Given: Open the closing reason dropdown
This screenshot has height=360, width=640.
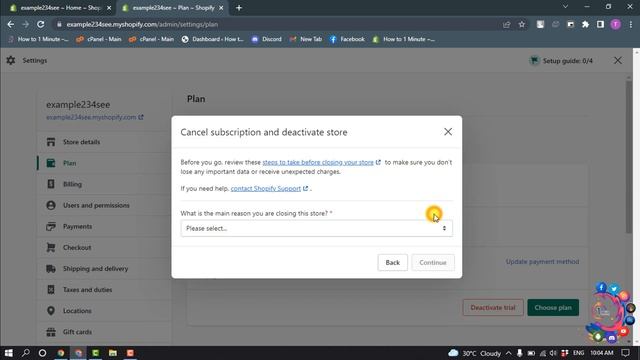Looking at the screenshot, I should pos(316,228).
